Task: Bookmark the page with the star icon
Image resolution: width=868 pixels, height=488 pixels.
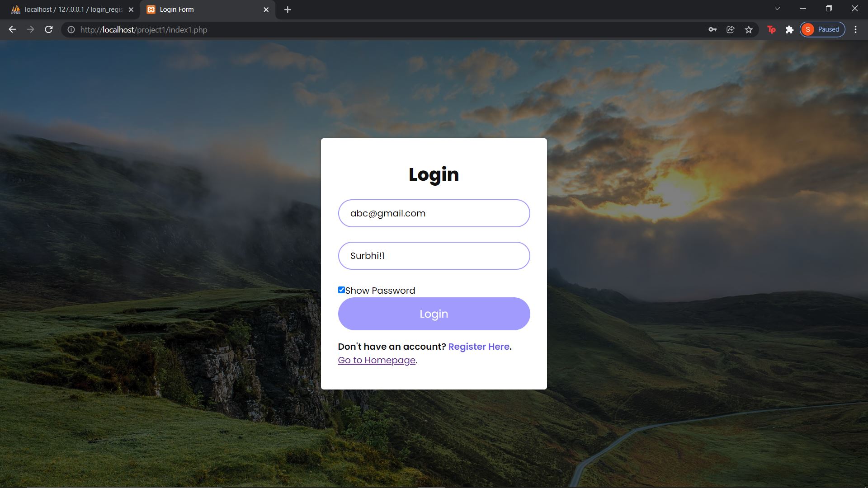Action: point(749,29)
